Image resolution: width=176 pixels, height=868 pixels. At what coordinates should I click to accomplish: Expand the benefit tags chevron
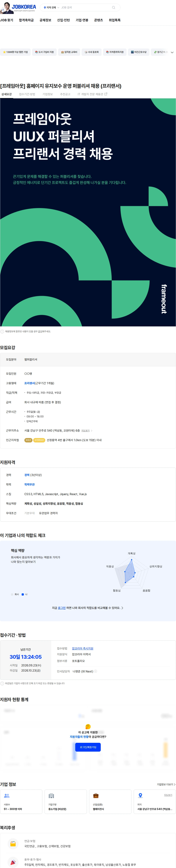click(172, 53)
